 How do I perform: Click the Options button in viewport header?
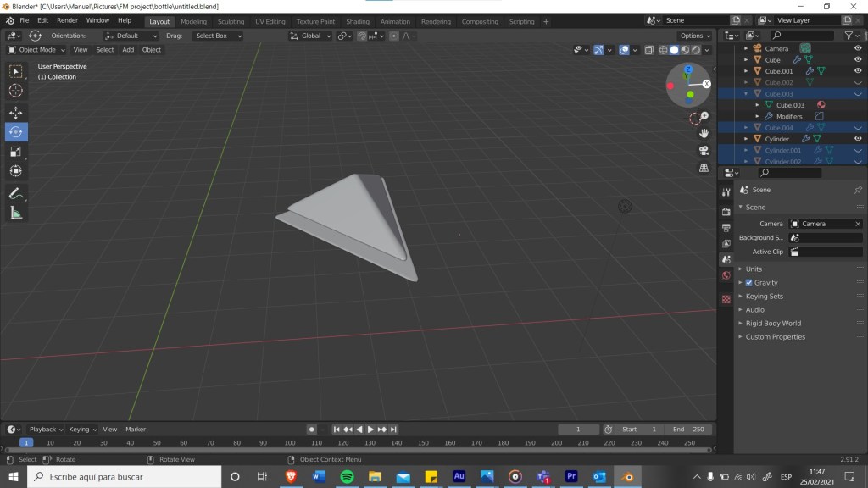tap(694, 36)
